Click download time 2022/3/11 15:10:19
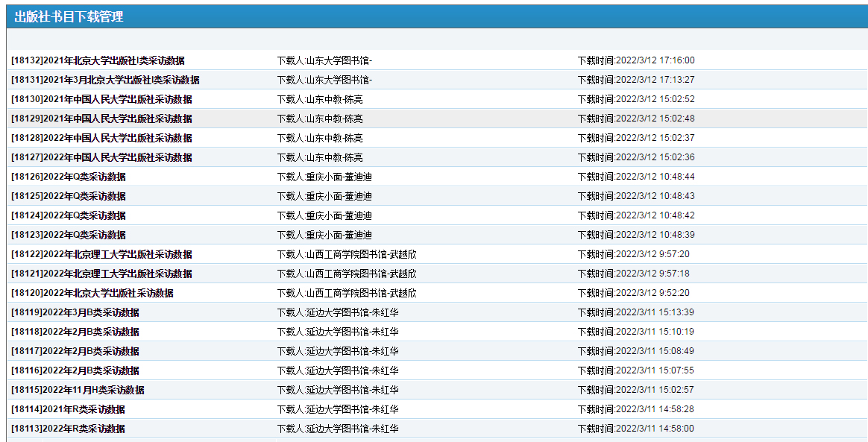 coord(635,332)
